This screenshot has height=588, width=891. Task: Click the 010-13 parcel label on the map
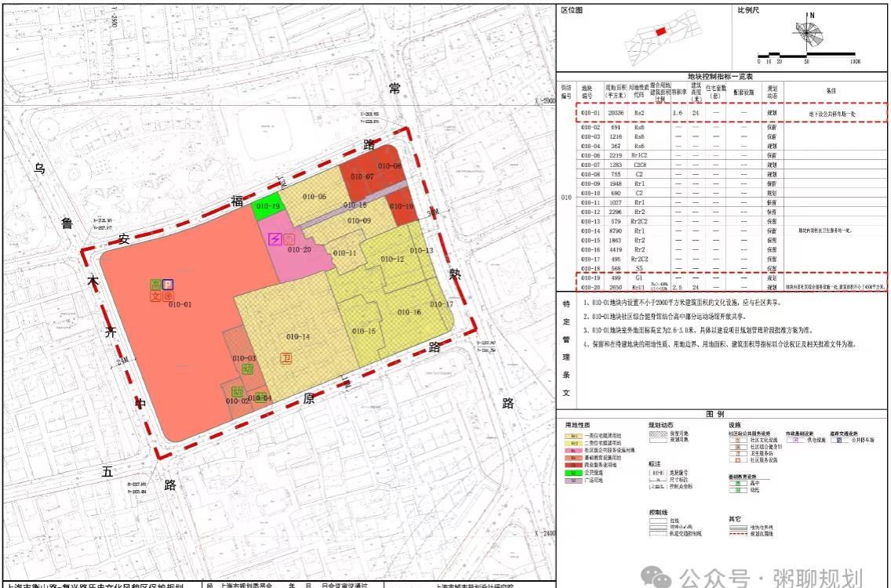[421, 250]
